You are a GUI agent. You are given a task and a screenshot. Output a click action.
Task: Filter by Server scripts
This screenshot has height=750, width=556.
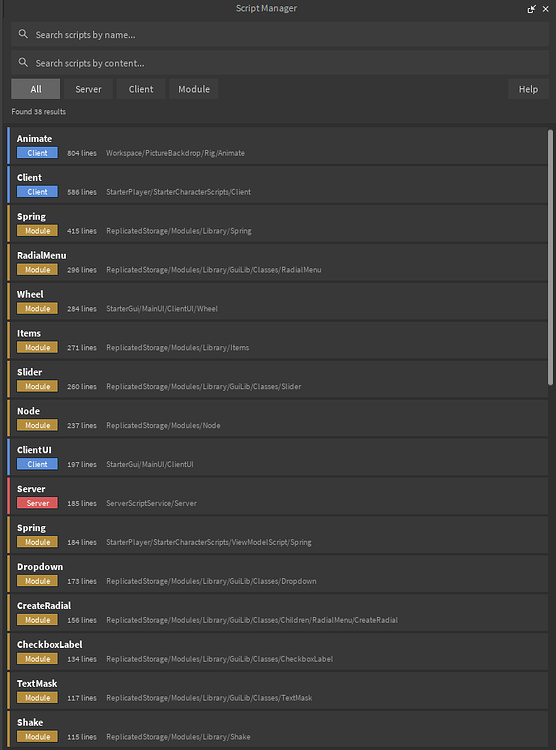click(x=89, y=89)
